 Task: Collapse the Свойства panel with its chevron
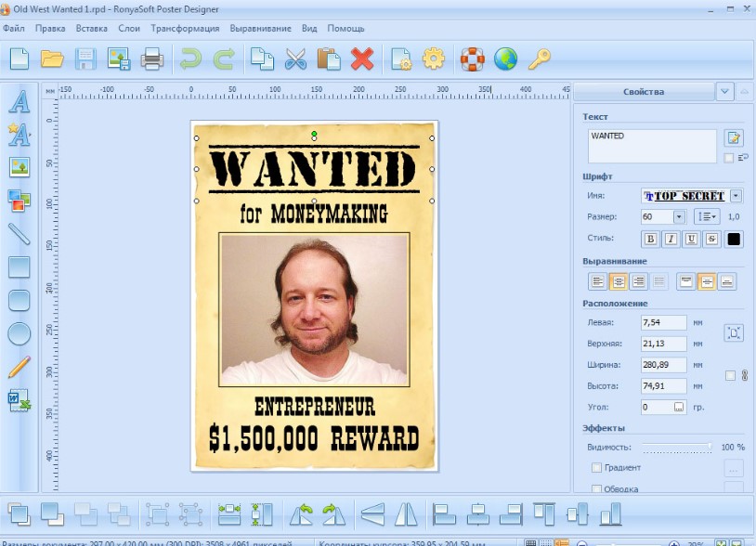723,91
